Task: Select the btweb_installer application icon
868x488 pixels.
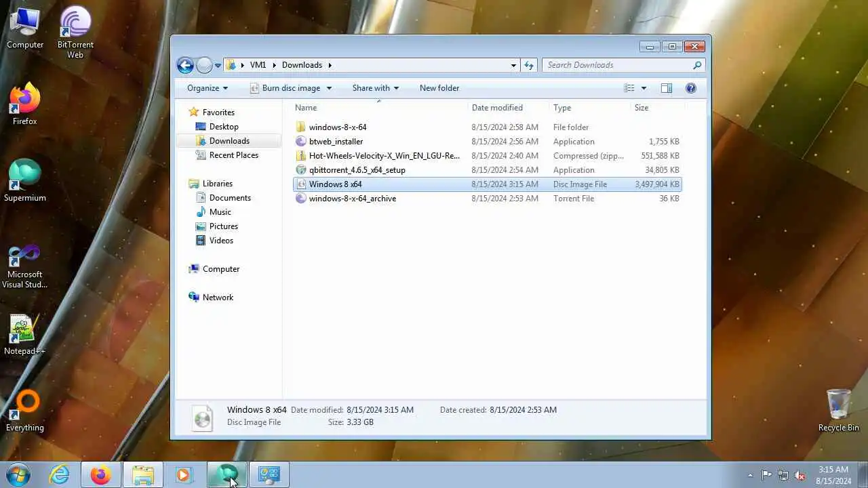Action: [302, 142]
